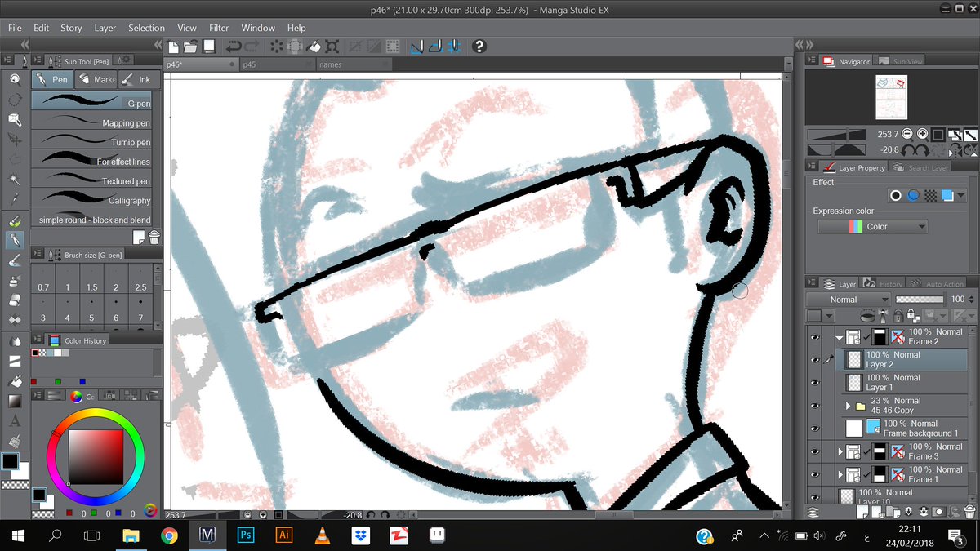Select the Blend droplet tool
This screenshot has width=980, height=551.
click(15, 340)
